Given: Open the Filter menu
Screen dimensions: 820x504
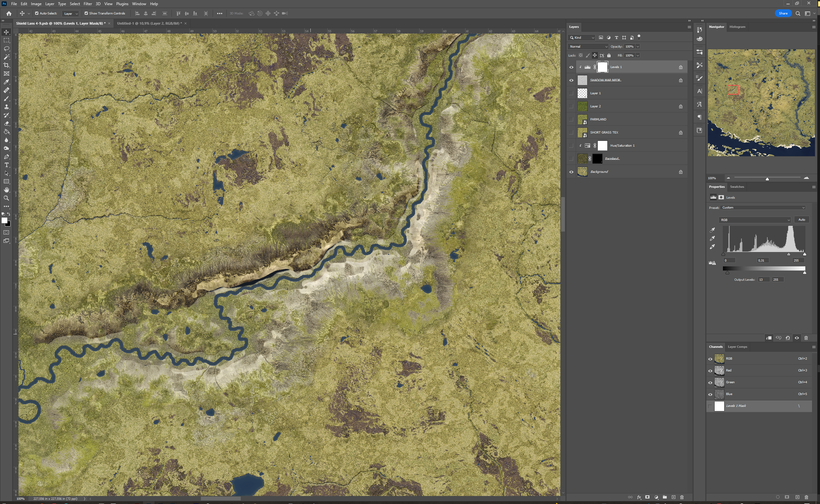Looking at the screenshot, I should [88, 4].
